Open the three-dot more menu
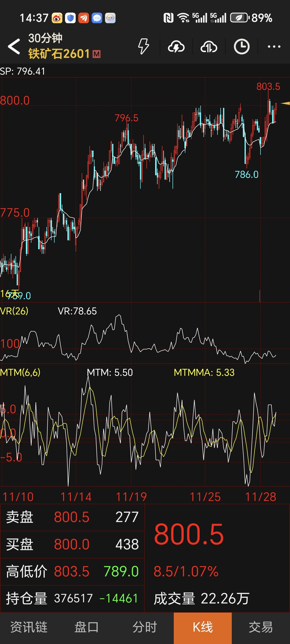This screenshot has width=290, height=644. coord(274,46)
